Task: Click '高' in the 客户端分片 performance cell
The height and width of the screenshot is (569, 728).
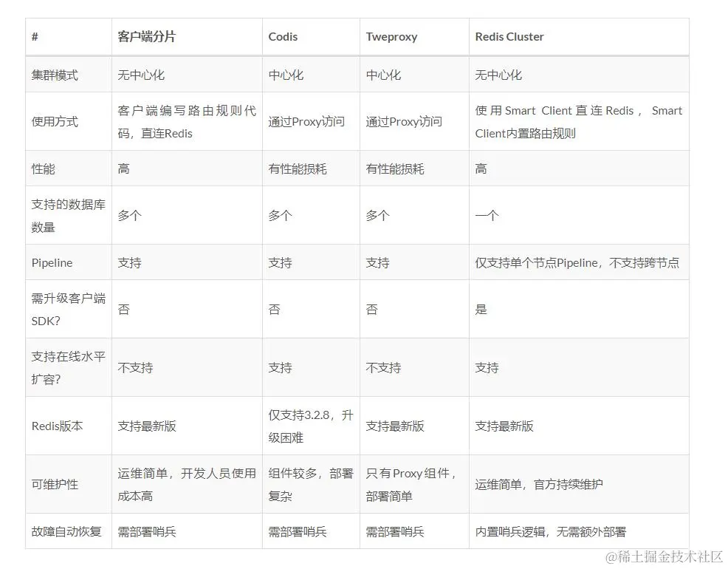Action: pyautogui.click(x=123, y=168)
